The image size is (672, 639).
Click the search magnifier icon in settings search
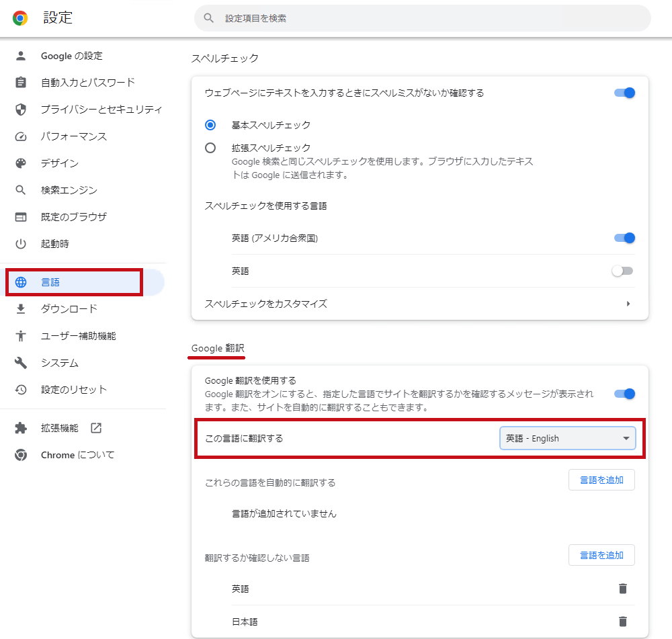click(x=209, y=18)
